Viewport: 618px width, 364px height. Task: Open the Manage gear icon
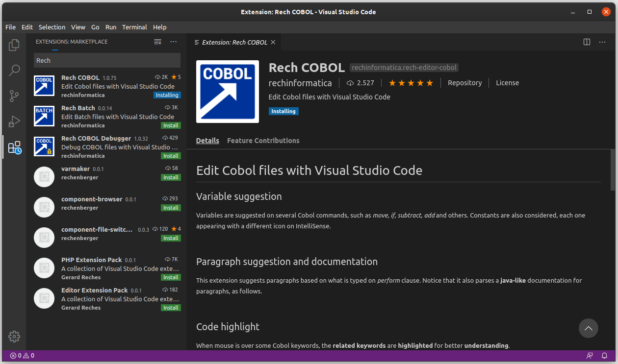pos(14,337)
